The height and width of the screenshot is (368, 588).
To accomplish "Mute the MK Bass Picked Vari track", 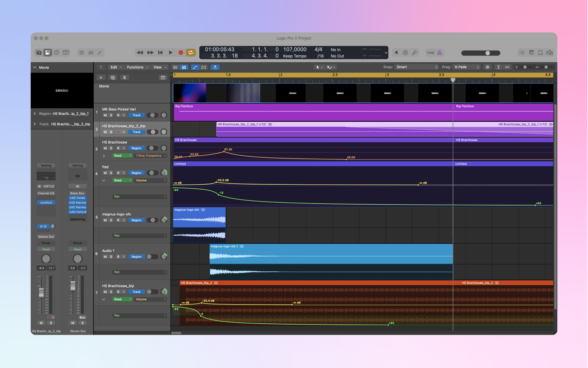I will 105,115.
